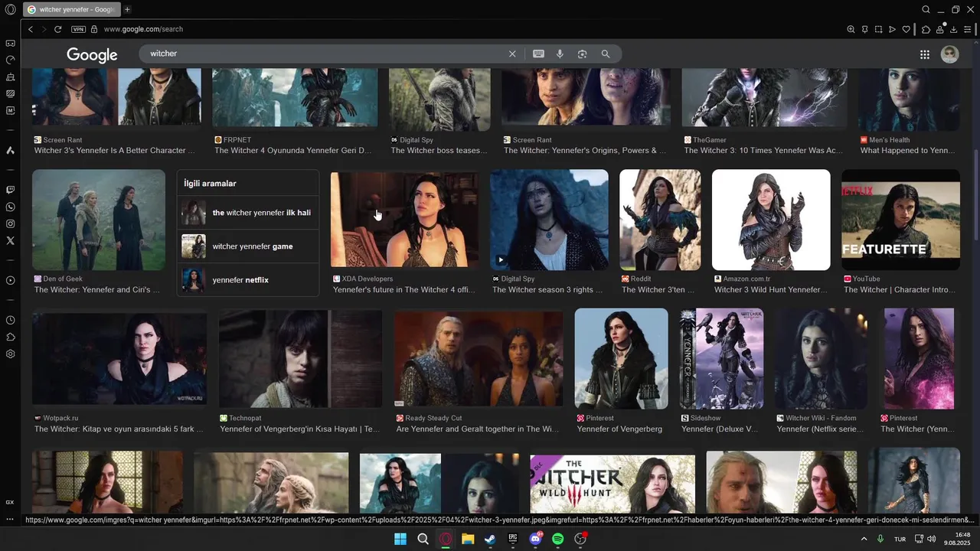Open Wotpack.ru image result

click(119, 358)
